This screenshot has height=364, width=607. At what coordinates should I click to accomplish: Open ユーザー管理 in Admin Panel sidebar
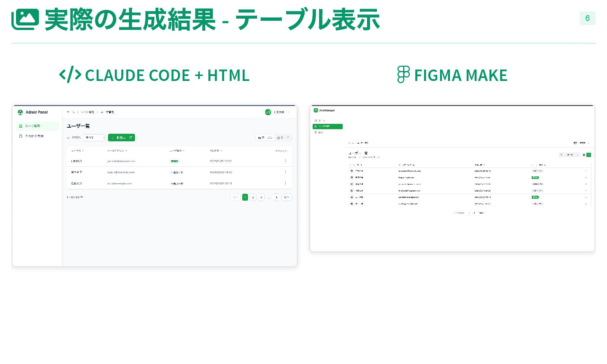coord(37,126)
